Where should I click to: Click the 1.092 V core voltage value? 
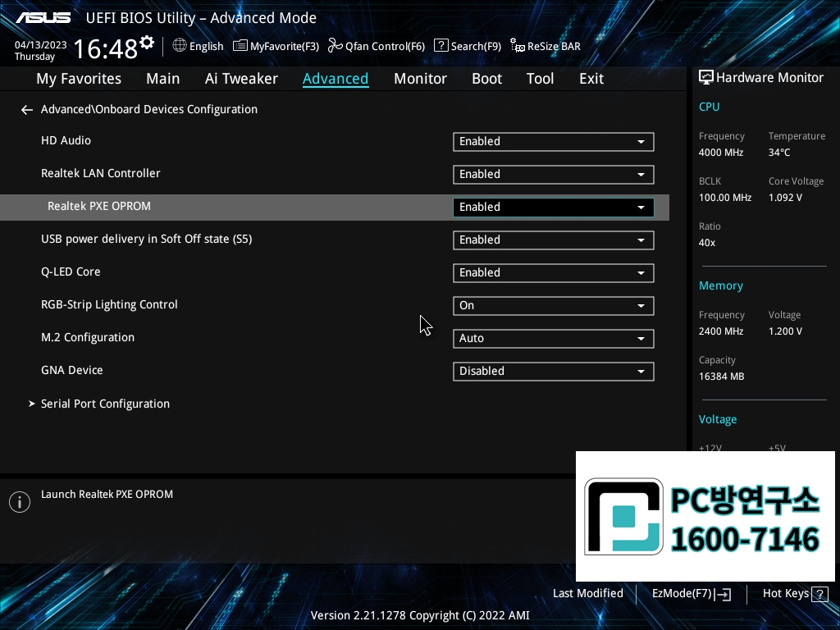(x=785, y=198)
